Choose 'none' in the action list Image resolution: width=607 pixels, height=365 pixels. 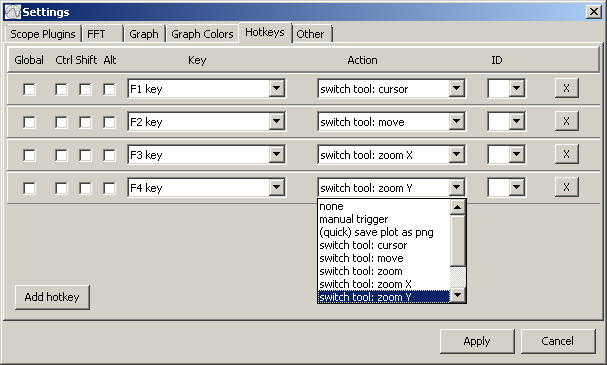coord(384,206)
